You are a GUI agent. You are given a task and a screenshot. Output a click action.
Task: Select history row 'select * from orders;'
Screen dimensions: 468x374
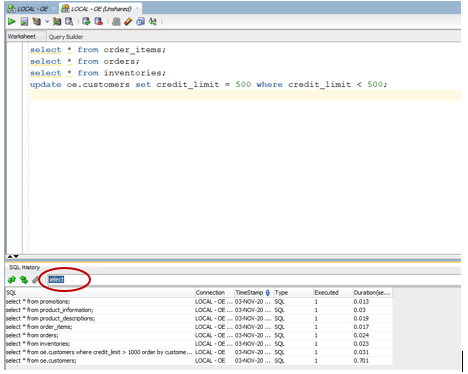pyautogui.click(x=199, y=335)
